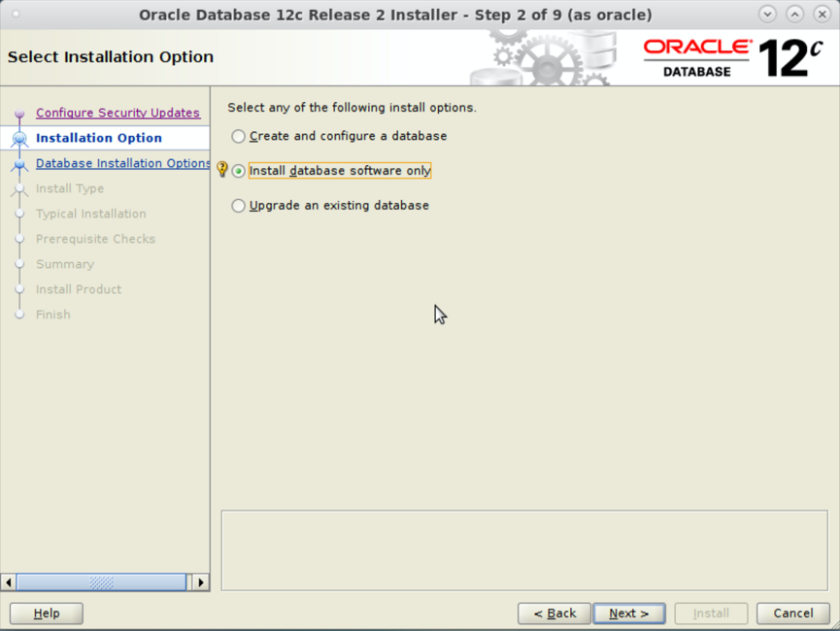The width and height of the screenshot is (840, 631).
Task: Cancel the installer
Action: [792, 614]
